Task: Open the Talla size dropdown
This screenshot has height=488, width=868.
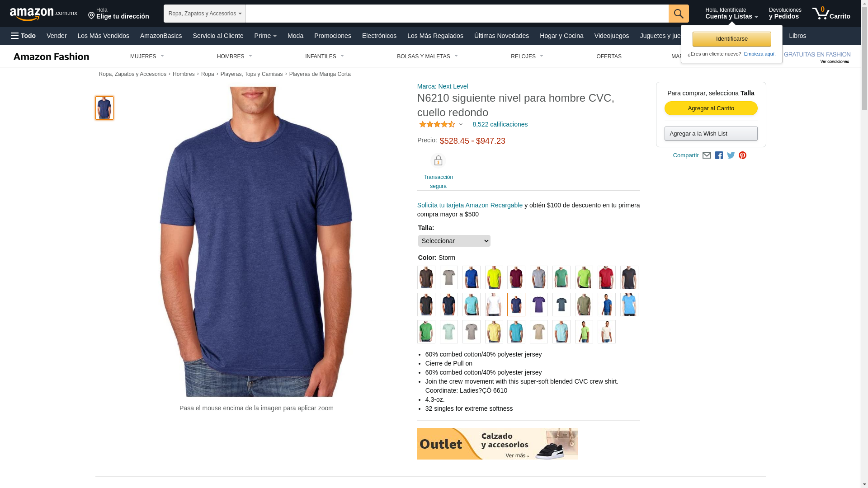Action: point(454,241)
